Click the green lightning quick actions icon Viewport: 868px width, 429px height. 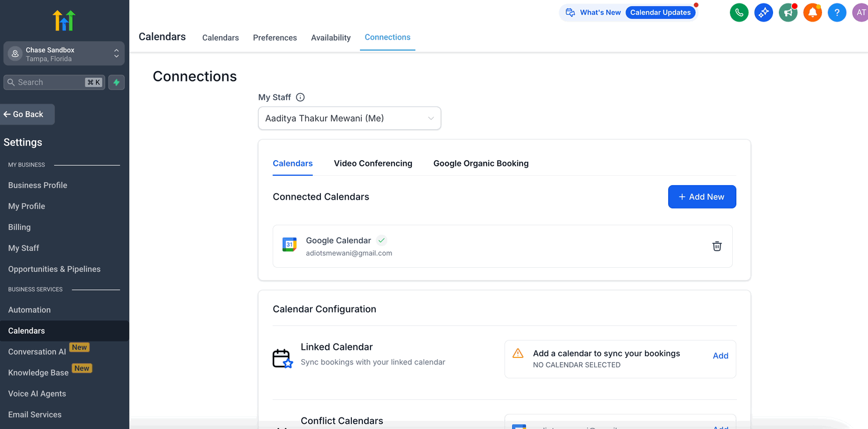coord(117,83)
